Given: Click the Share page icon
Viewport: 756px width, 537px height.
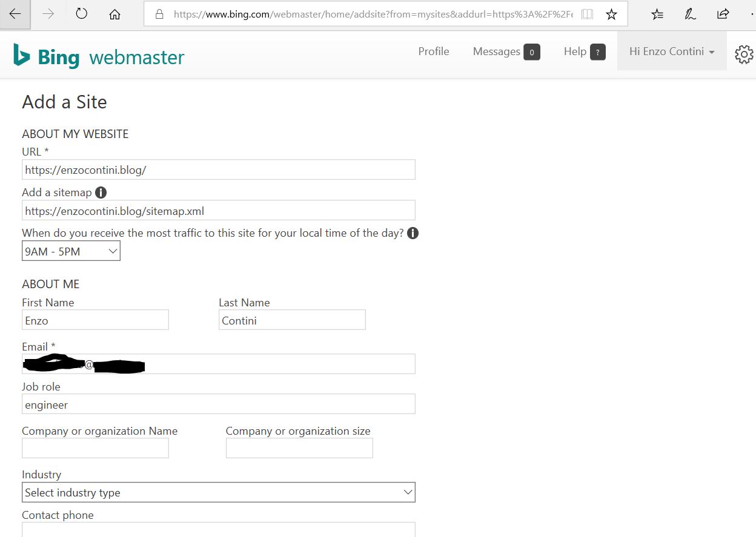Looking at the screenshot, I should click(x=723, y=15).
